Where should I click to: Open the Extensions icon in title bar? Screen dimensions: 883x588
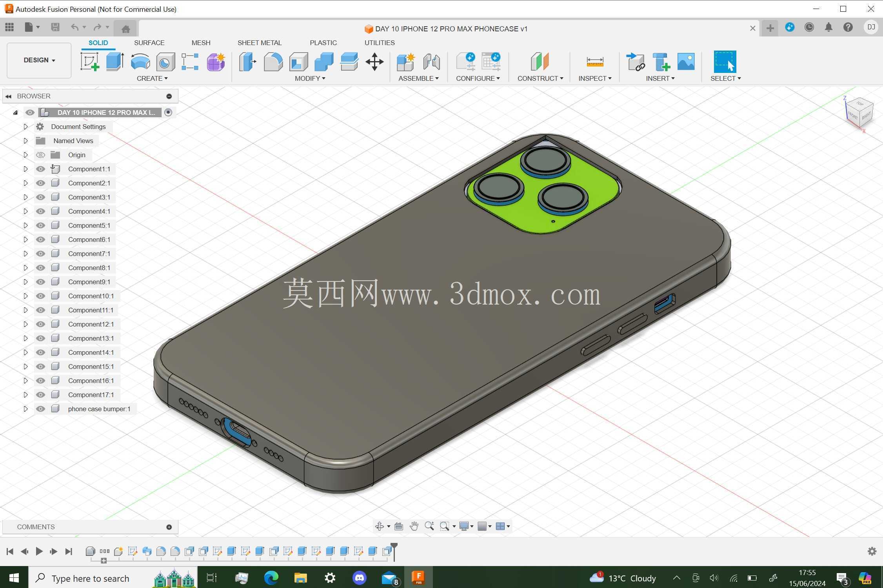(x=790, y=27)
